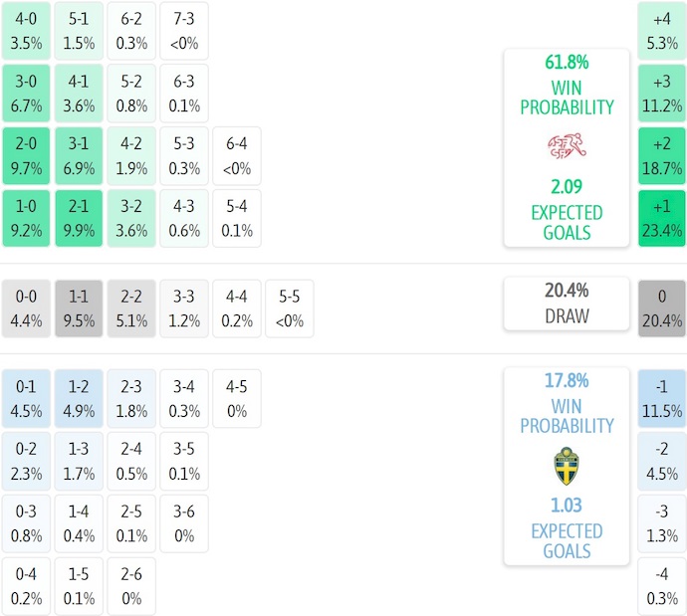Click the 0 margin draw box
This screenshot has height=616, width=687.
(661, 308)
